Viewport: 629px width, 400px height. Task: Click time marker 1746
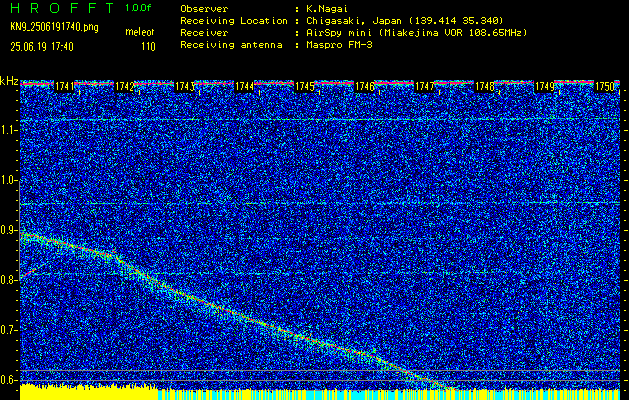365,86
